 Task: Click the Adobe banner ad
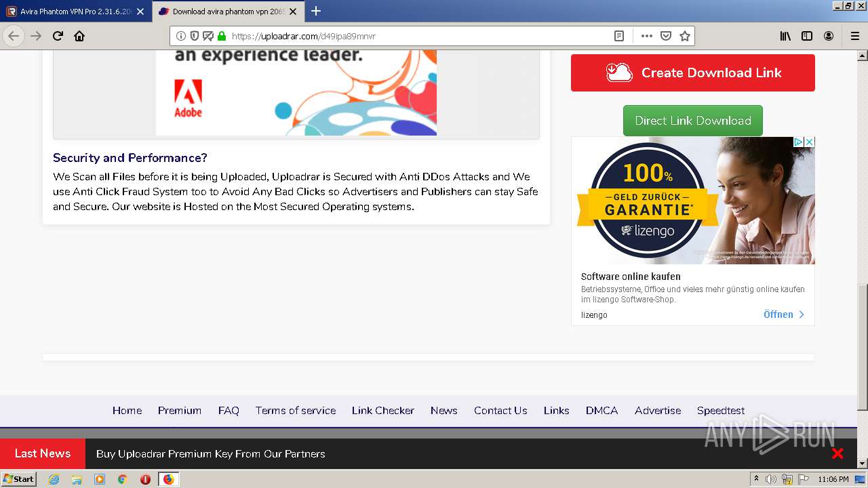(x=296, y=93)
